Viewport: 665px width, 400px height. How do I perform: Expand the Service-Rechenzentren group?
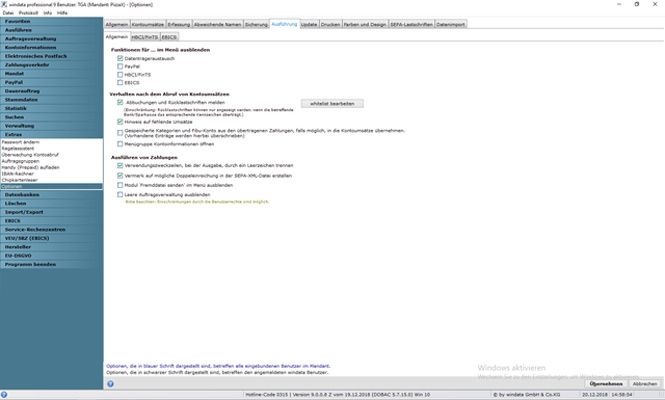click(x=51, y=229)
